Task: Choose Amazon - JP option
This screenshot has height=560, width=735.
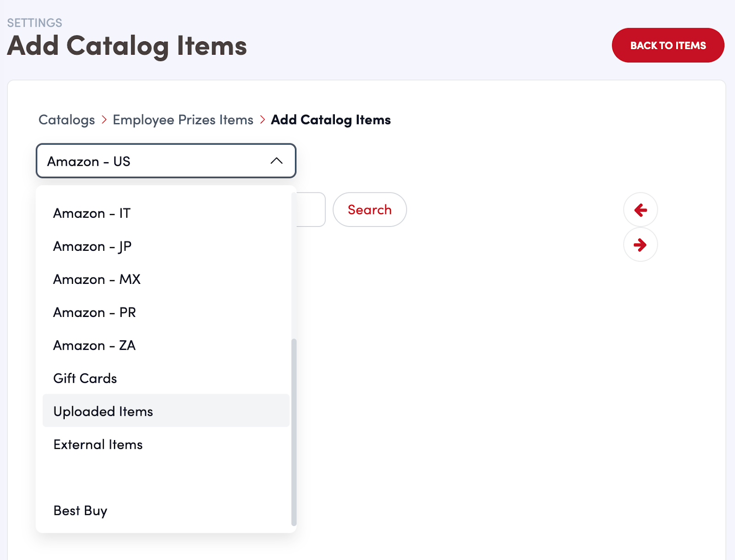Action: (92, 246)
